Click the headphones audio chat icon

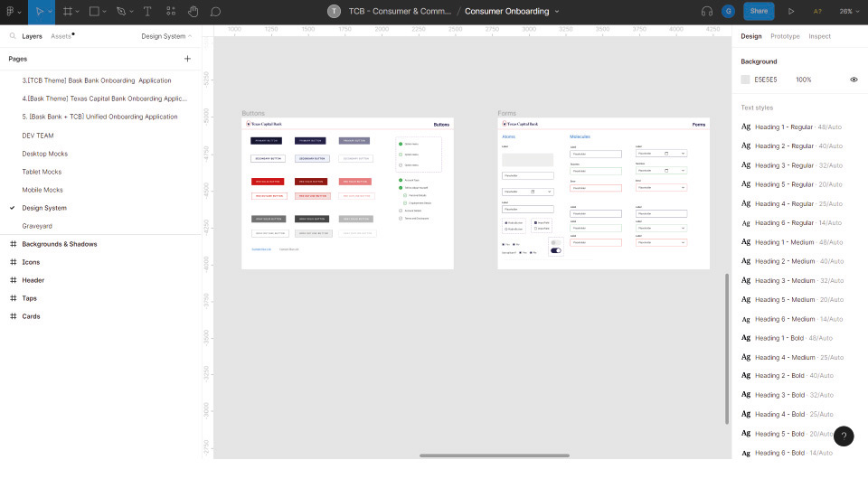[x=707, y=12]
